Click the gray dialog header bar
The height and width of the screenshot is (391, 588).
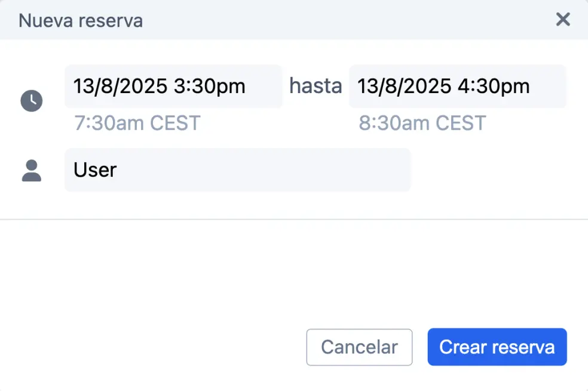(x=294, y=20)
